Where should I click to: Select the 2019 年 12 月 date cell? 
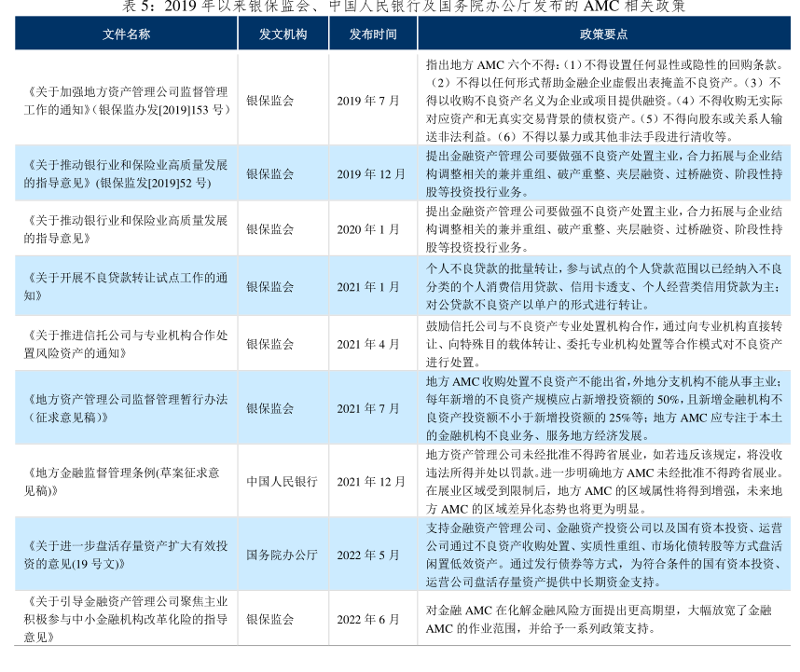tap(370, 174)
